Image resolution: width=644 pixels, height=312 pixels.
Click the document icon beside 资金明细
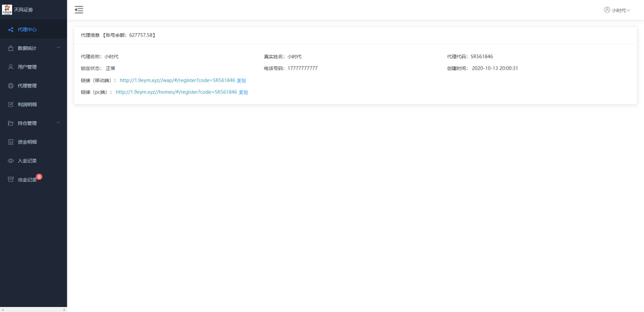[x=11, y=142]
